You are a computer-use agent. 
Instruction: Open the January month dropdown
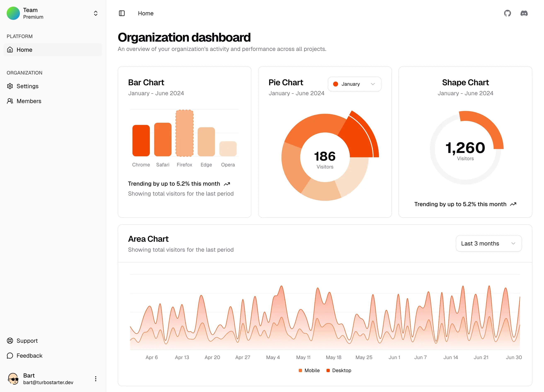[354, 84]
